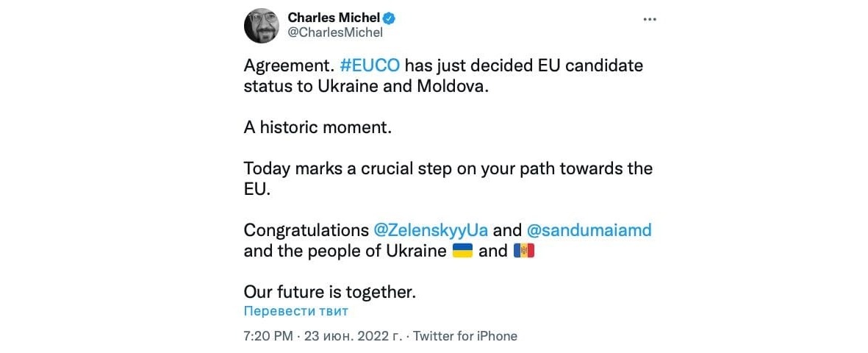Viewport: 868px width, 353px height.
Task: Open the 7:20 PM timestamp link
Action: click(x=268, y=336)
